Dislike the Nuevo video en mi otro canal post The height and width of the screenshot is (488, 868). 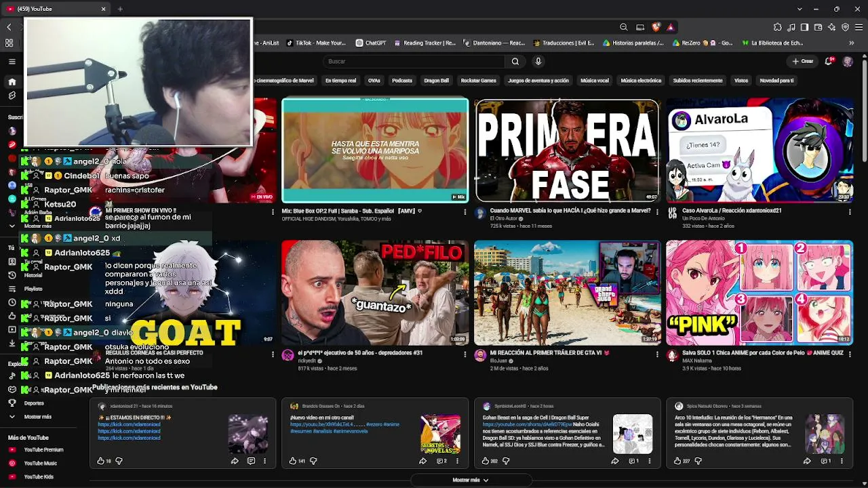click(x=313, y=461)
